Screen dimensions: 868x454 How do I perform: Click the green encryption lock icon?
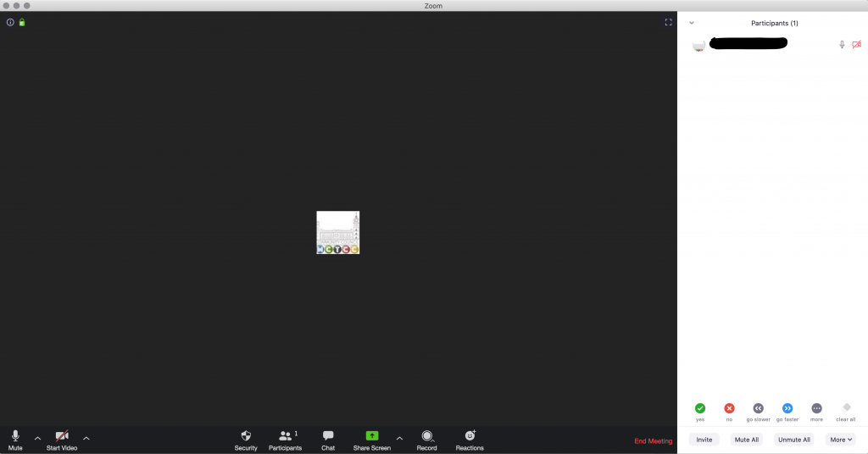22,22
